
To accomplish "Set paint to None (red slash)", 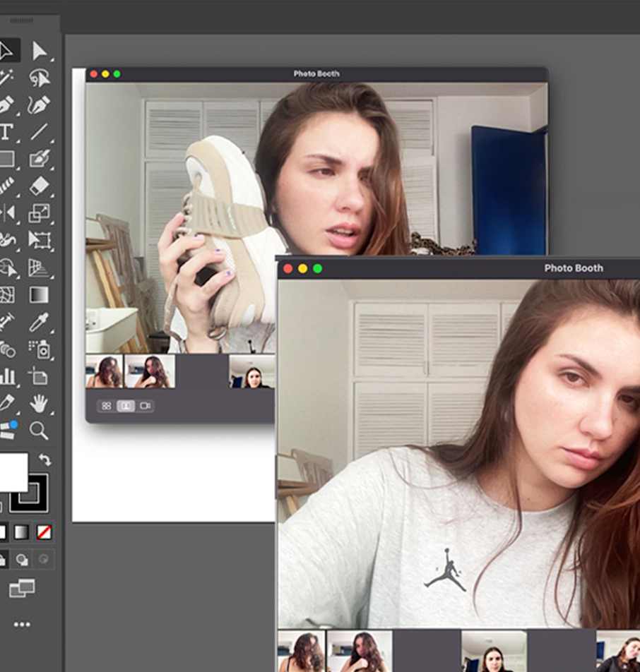I will (44, 532).
